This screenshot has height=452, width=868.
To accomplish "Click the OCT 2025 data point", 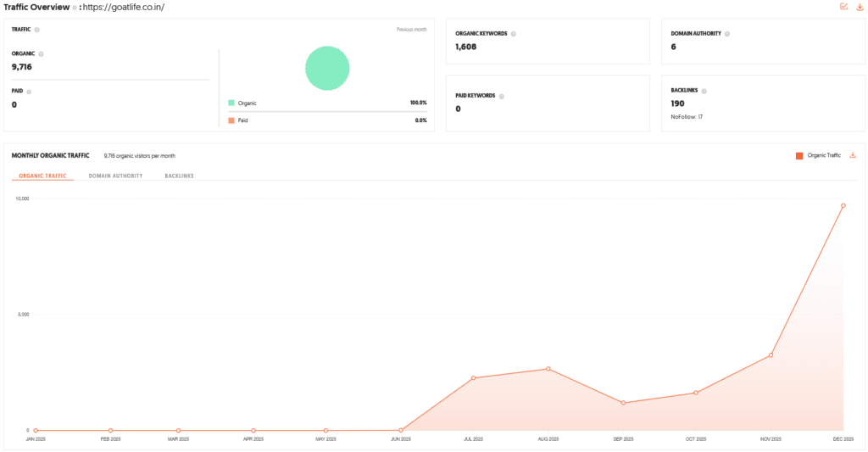I will (x=696, y=393).
